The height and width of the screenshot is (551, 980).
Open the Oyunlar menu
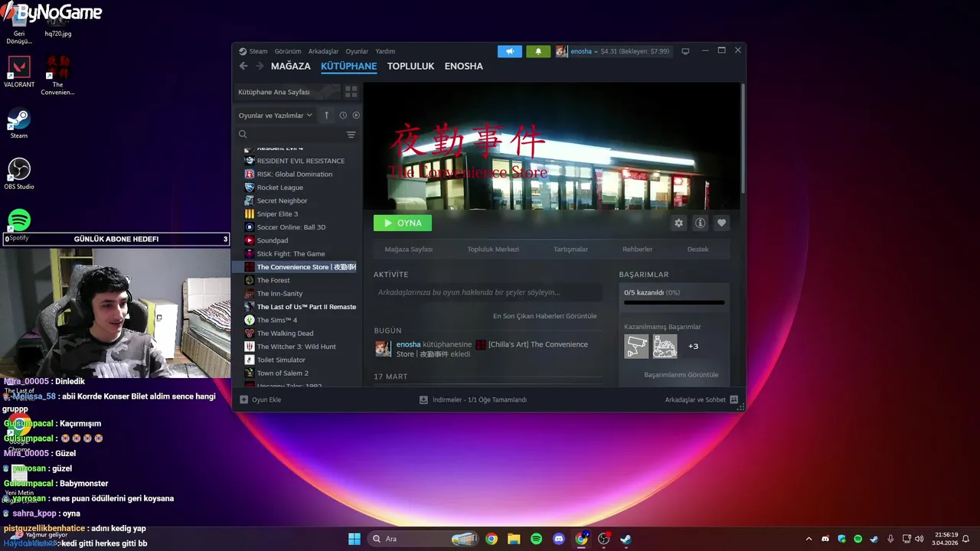pyautogui.click(x=357, y=51)
